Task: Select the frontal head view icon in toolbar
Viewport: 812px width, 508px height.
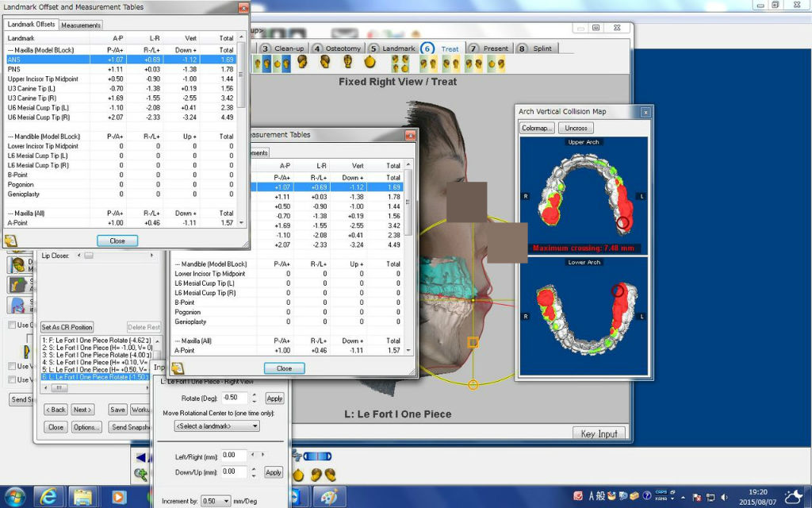Action: tap(348, 63)
